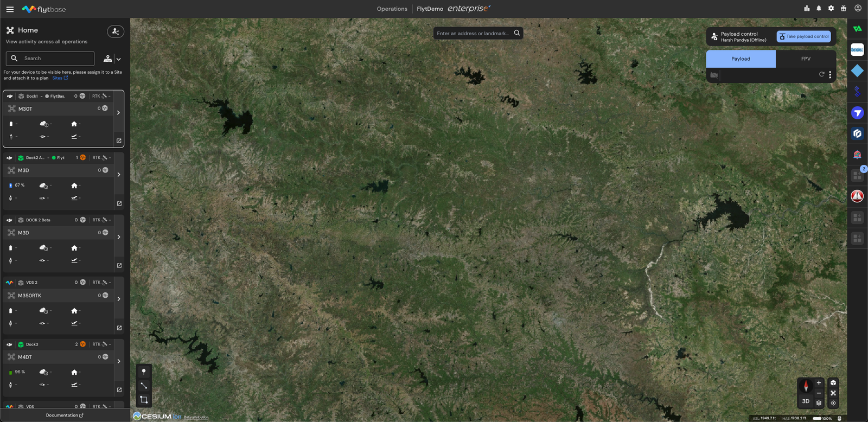Click the Home panel heading
This screenshot has width=868, height=422.
pos(28,30)
